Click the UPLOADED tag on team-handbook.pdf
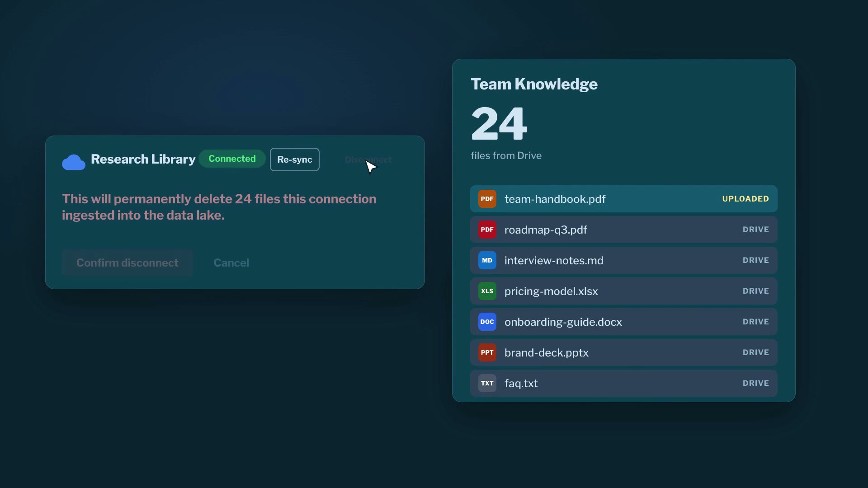Screen dimensions: 868x488 [745, 199]
